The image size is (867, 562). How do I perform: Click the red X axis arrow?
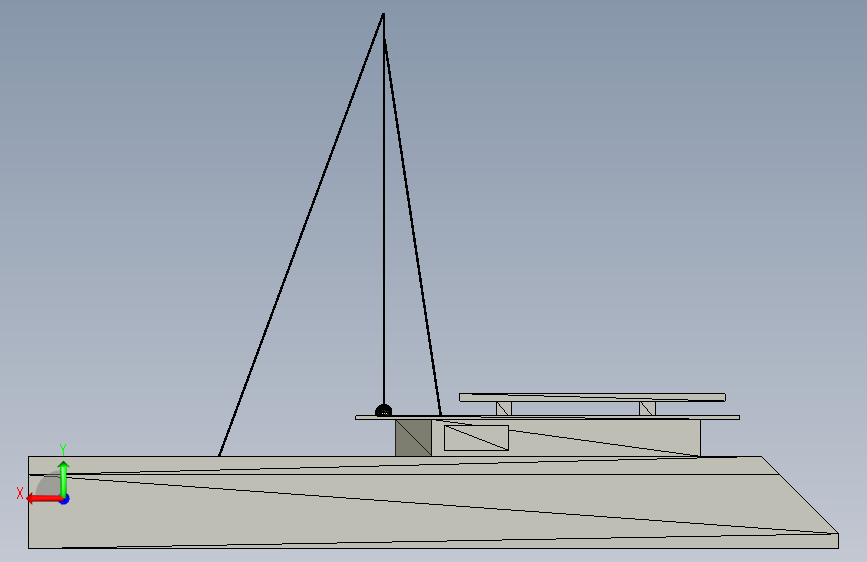43,499
